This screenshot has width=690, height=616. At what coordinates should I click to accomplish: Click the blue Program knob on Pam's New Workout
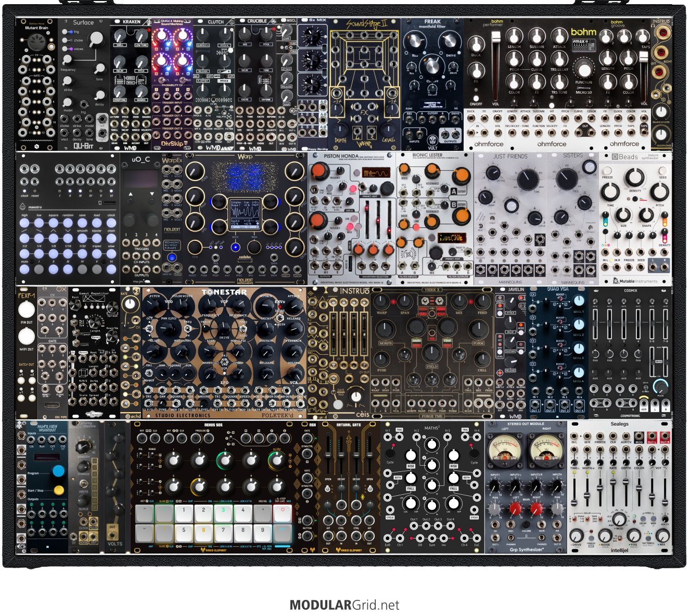(58, 471)
